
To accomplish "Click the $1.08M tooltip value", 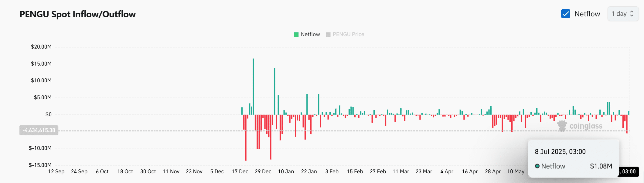I will coord(601,166).
